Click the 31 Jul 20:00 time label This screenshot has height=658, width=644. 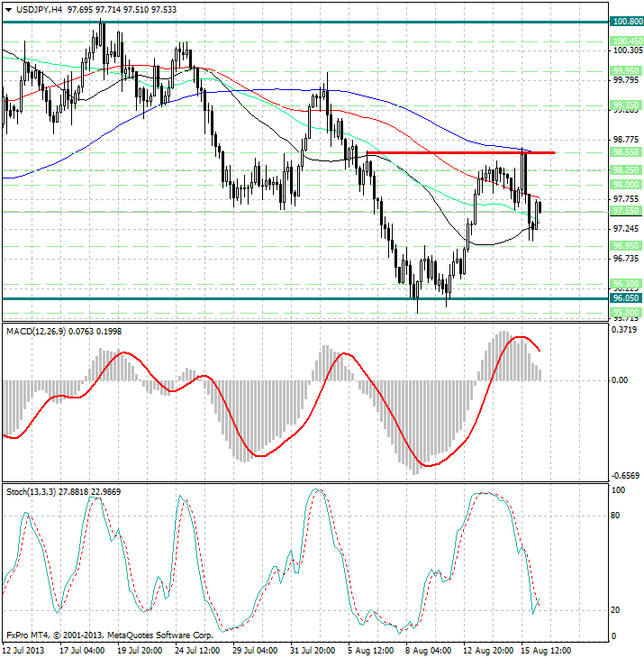[313, 651]
